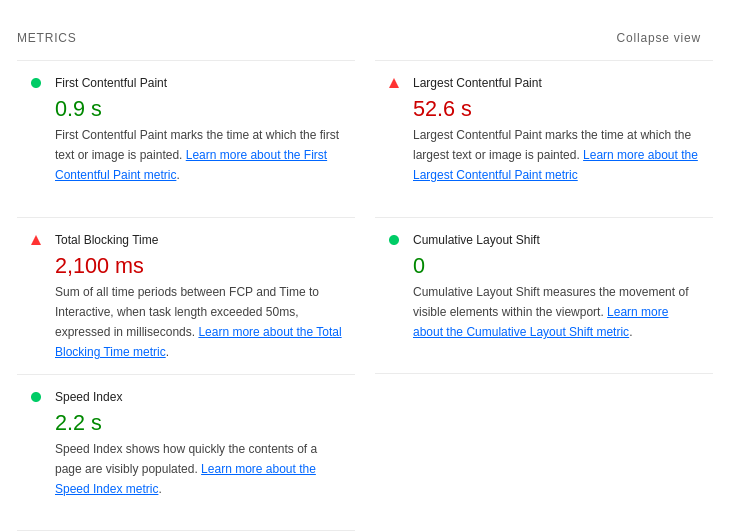Screen dimensions: 748x531
Task: Click the Cumulative Layout Shift title
Action: 476,240
